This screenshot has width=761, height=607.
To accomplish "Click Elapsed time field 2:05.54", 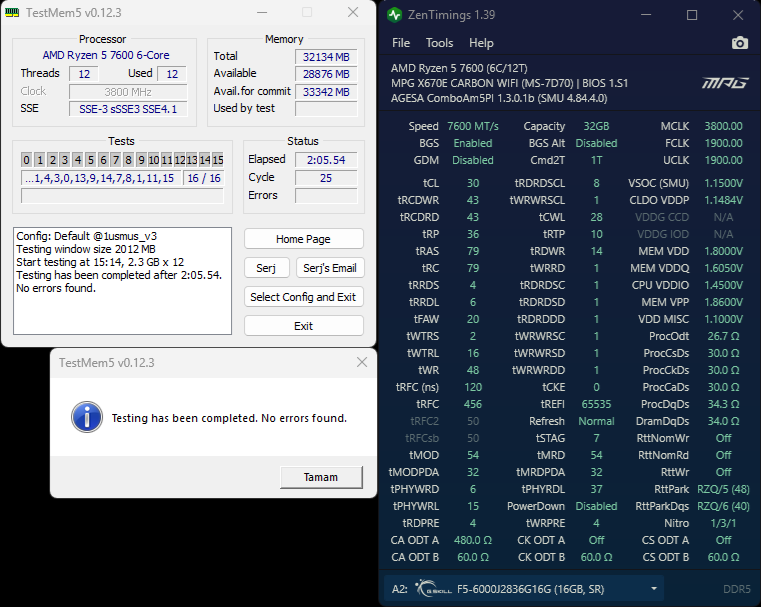I will pyautogui.click(x=326, y=160).
